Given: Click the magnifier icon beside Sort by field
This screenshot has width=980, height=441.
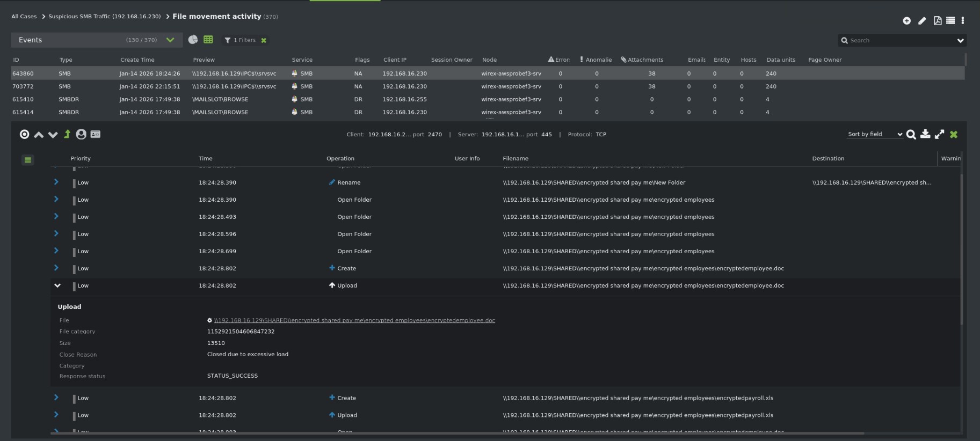Looking at the screenshot, I should point(911,134).
